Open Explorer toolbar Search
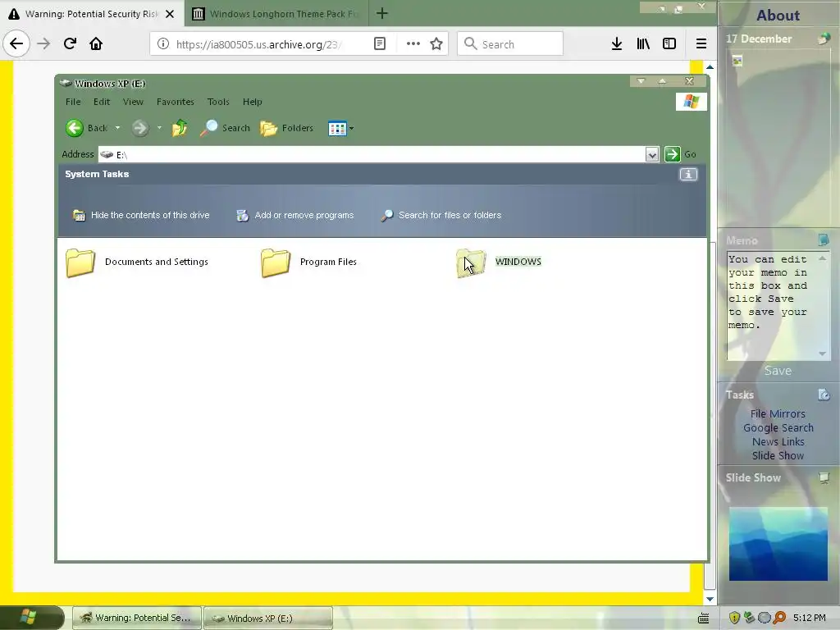The width and height of the screenshot is (840, 630). (225, 128)
